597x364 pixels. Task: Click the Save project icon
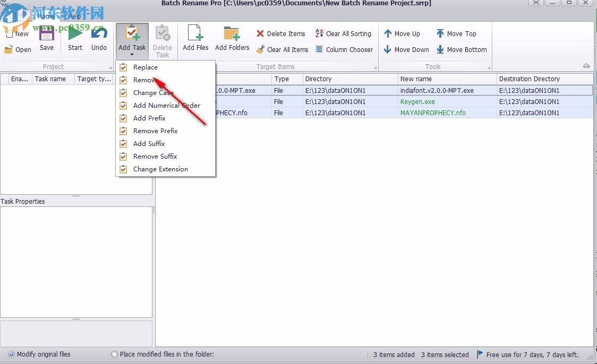(x=46, y=33)
